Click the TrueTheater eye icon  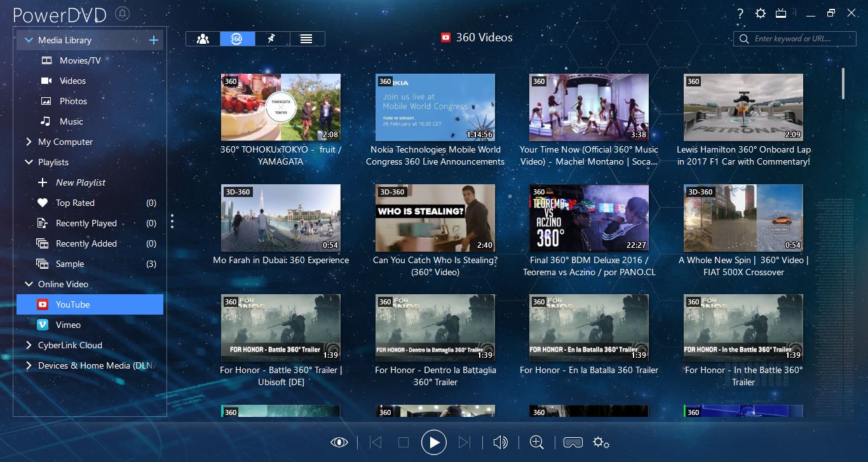(340, 442)
